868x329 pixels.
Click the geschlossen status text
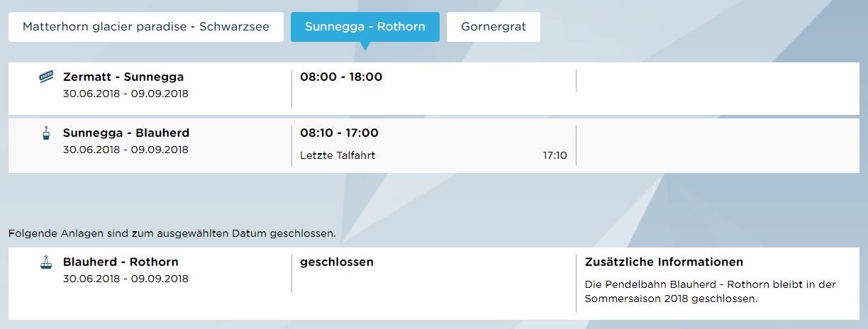click(337, 262)
